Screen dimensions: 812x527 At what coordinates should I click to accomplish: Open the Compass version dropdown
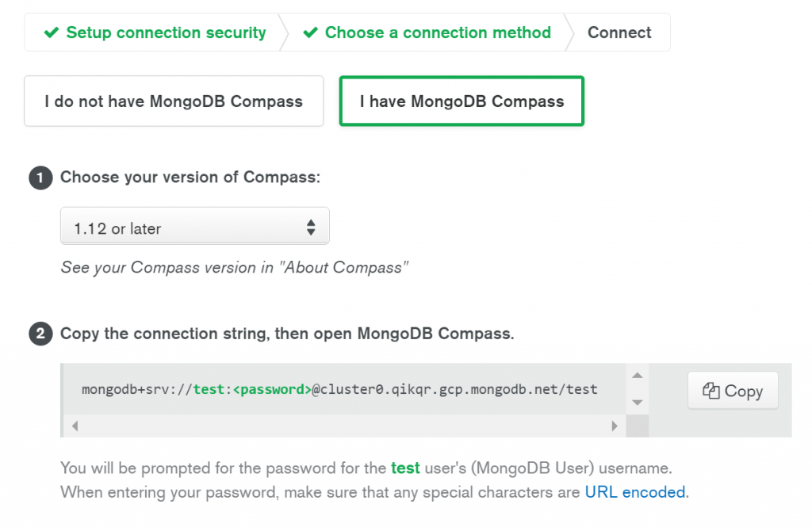click(x=195, y=226)
